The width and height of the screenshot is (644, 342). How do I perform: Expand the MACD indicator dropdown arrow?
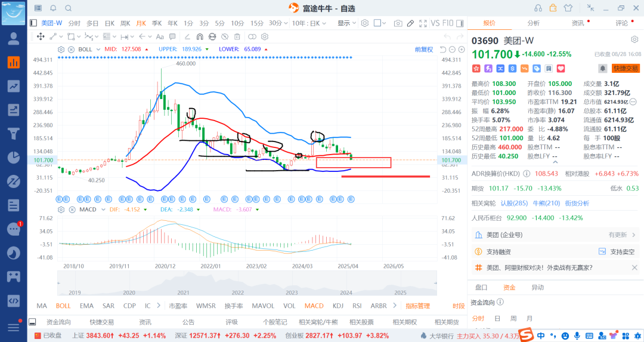tap(103, 209)
